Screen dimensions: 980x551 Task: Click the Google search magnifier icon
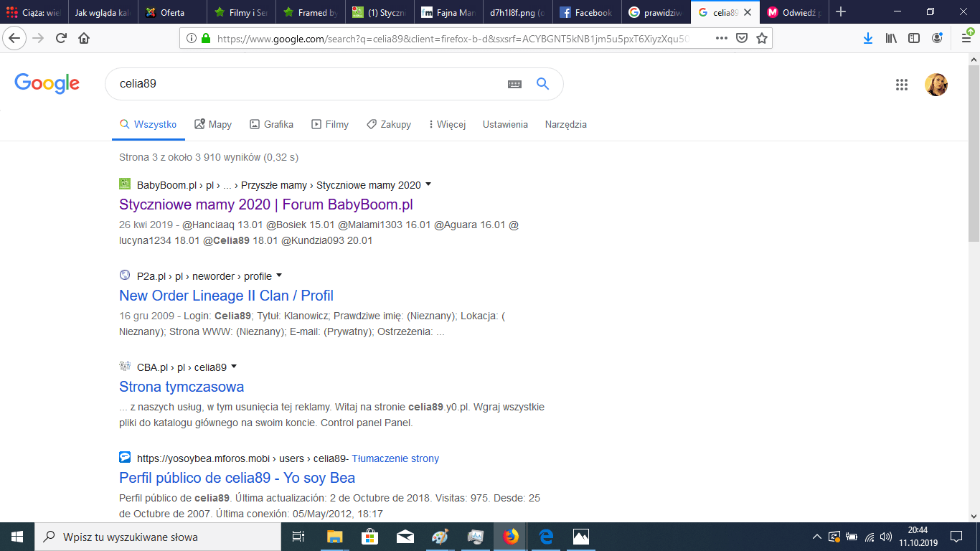[542, 84]
